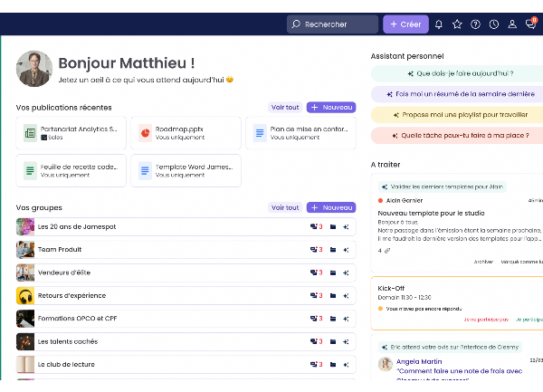Open Feuille de recette spreadsheet card
Viewport: 543px width, 392px height.
click(x=71, y=171)
